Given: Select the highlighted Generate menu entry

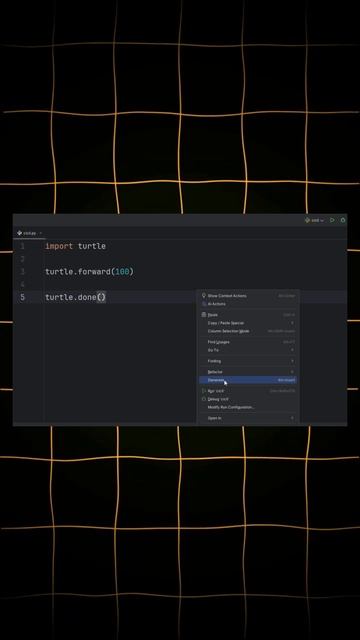Looking at the screenshot, I should click(x=249, y=380).
